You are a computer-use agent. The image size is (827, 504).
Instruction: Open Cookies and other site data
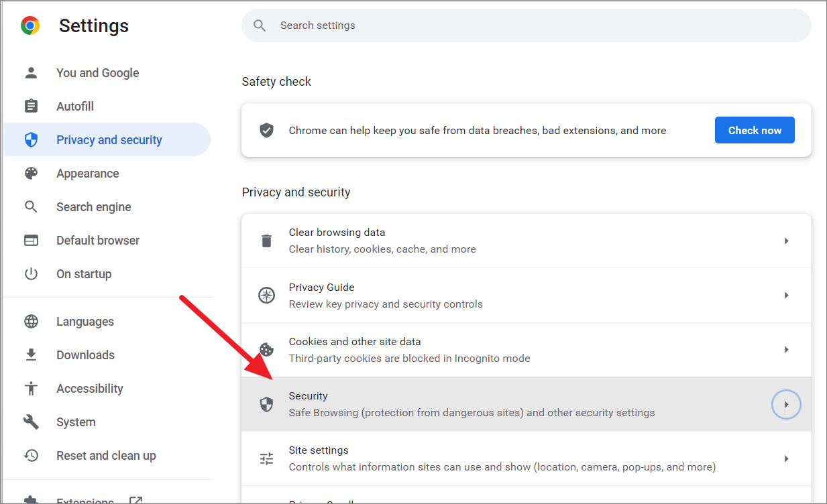[527, 350]
